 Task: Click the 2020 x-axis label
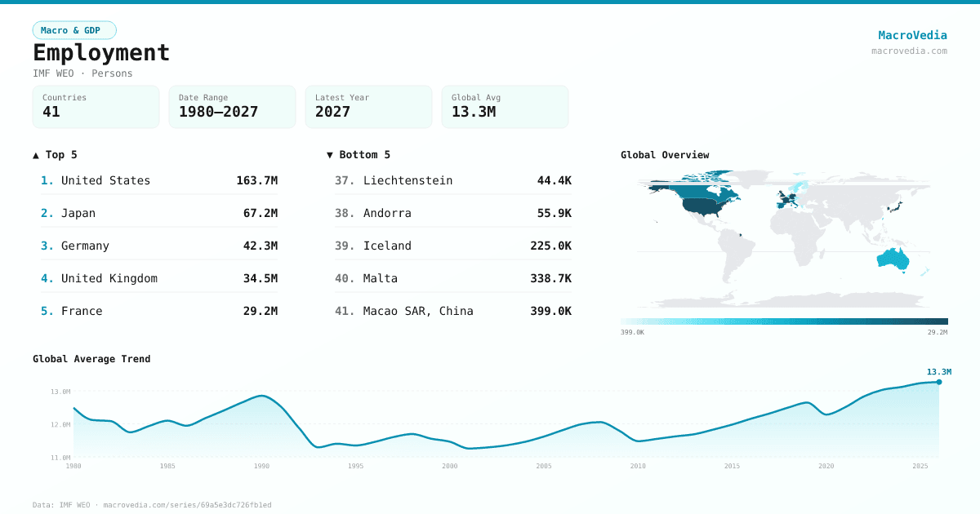tap(826, 466)
